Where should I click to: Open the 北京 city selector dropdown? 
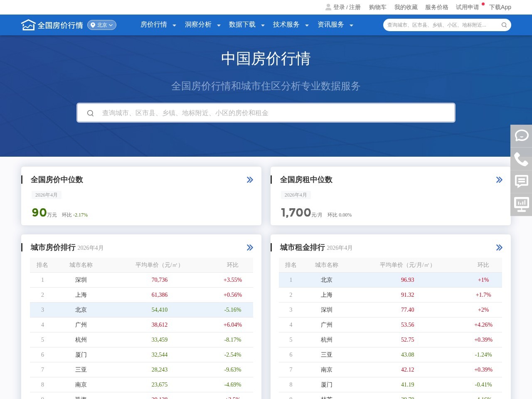(102, 25)
